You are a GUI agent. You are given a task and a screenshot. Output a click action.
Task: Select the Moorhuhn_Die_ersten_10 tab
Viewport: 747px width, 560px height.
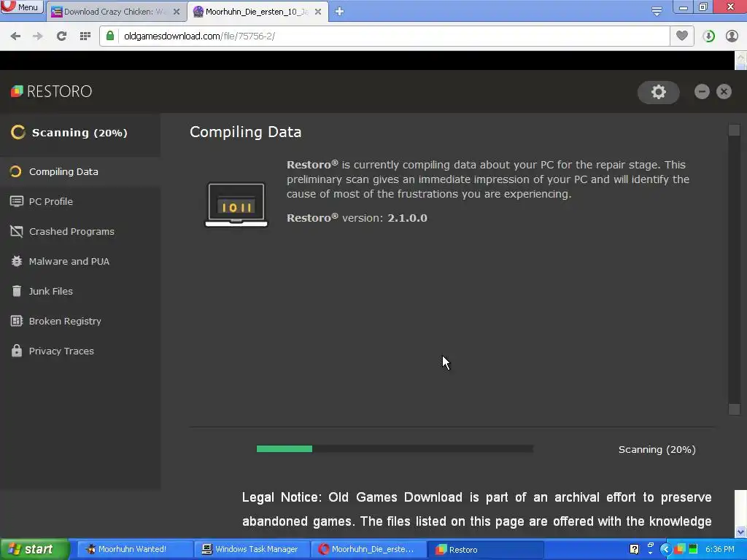(257, 12)
